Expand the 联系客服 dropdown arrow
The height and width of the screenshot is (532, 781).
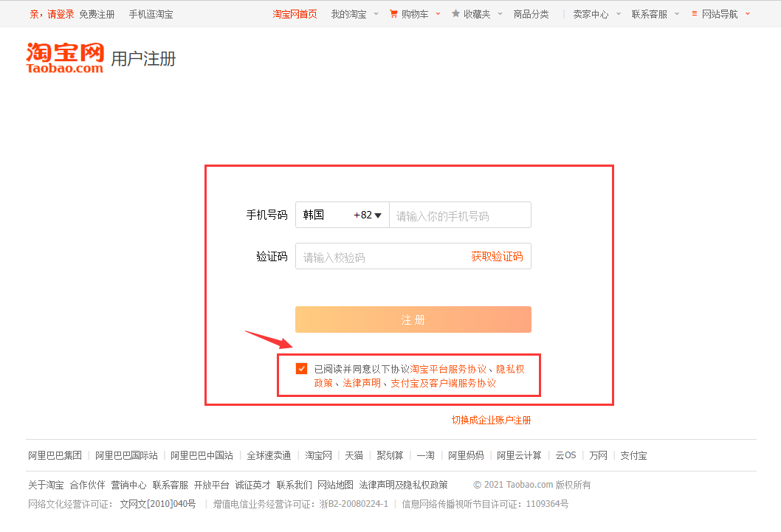(x=676, y=14)
